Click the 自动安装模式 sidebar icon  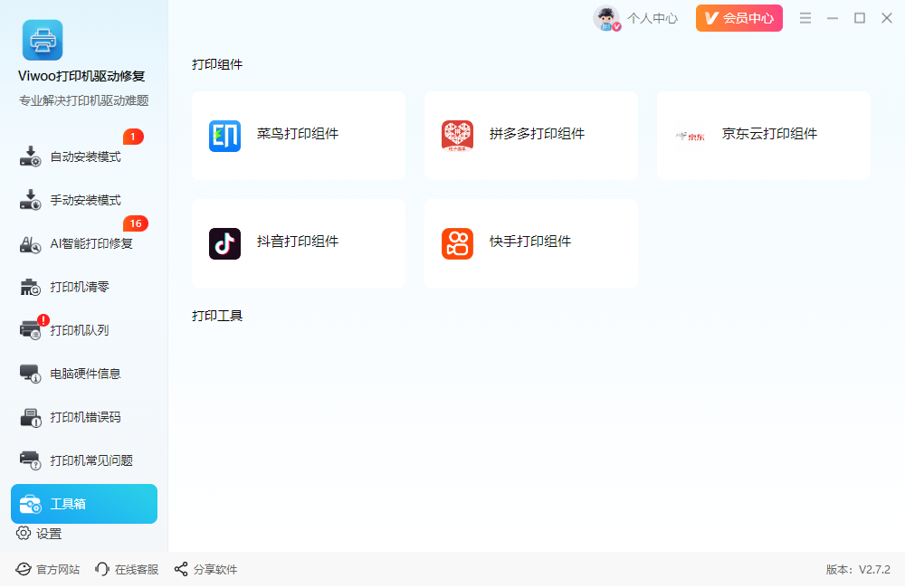pyautogui.click(x=30, y=156)
